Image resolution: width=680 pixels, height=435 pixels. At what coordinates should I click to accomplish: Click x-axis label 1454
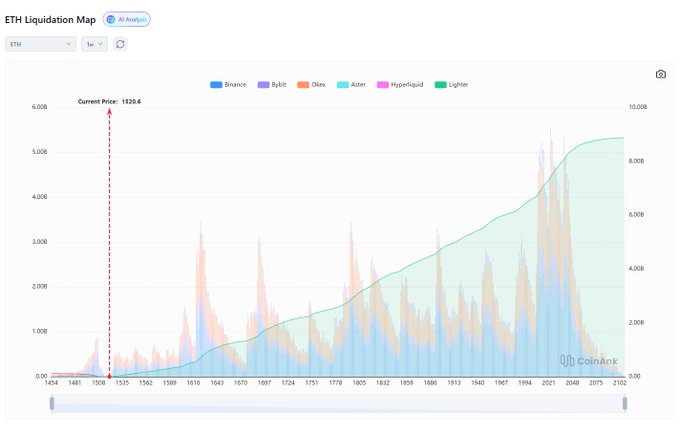pos(51,383)
